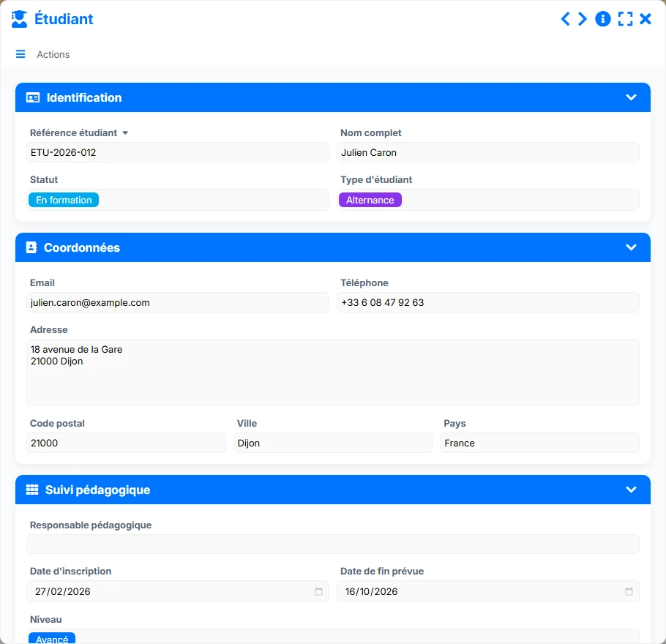Close the Étudiant form with the X

[x=646, y=19]
